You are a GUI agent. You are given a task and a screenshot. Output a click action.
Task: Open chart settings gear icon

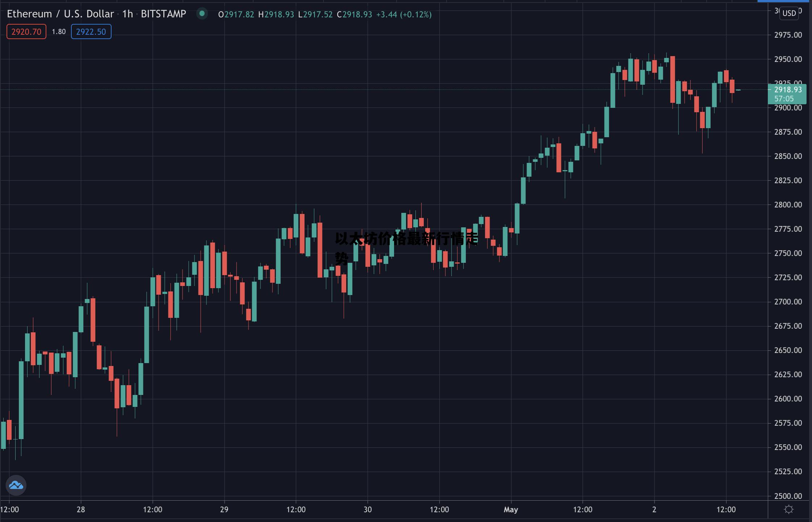pyautogui.click(x=788, y=509)
